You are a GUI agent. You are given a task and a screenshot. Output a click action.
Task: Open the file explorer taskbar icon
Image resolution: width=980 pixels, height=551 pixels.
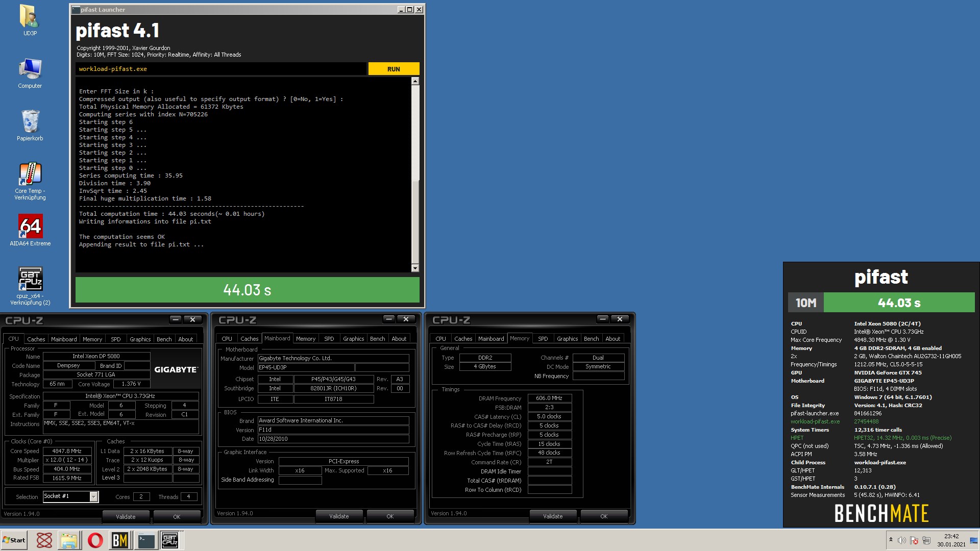coord(69,540)
